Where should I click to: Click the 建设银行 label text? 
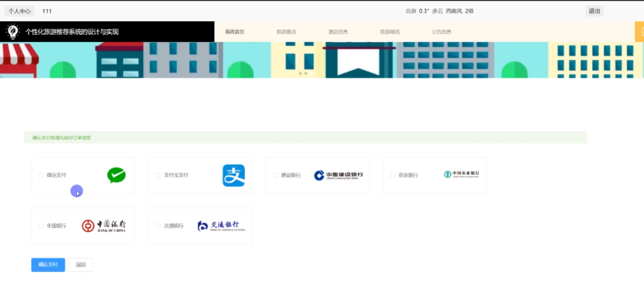pyautogui.click(x=291, y=175)
